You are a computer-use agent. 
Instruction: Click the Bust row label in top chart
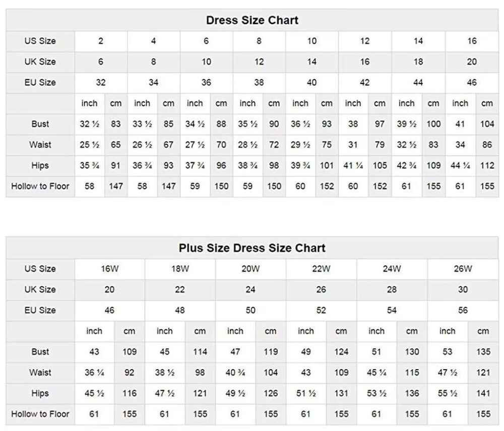click(x=40, y=124)
